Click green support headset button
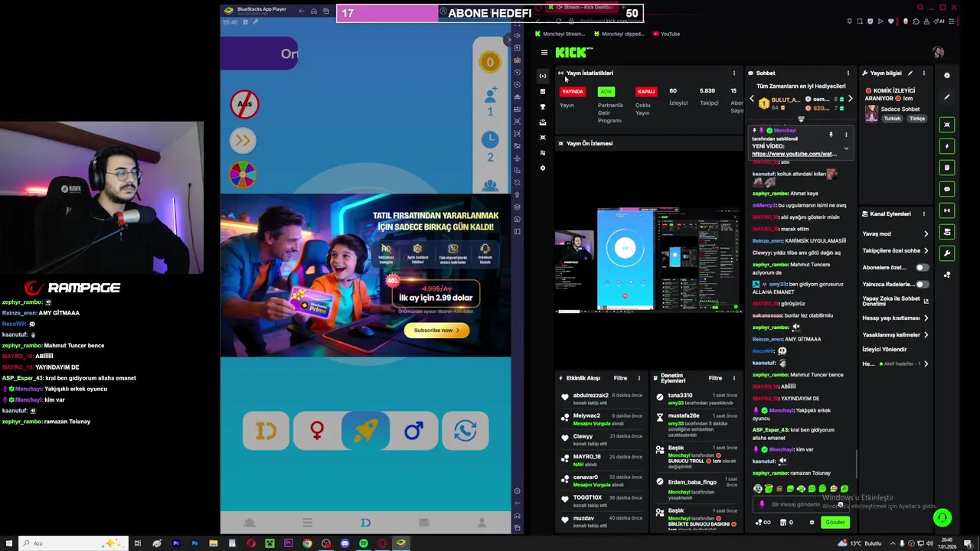The width and height of the screenshot is (980, 551). click(x=942, y=518)
